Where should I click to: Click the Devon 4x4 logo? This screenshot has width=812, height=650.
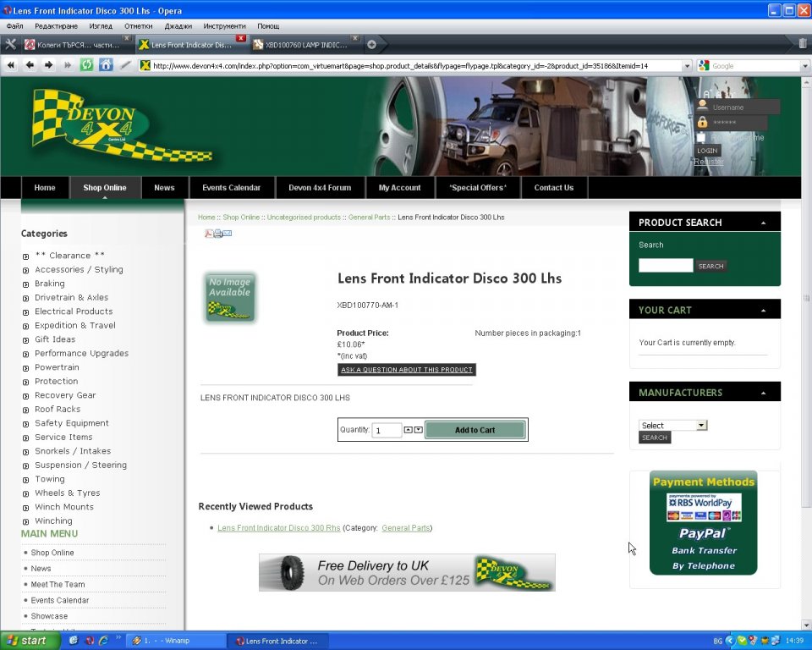(122, 126)
